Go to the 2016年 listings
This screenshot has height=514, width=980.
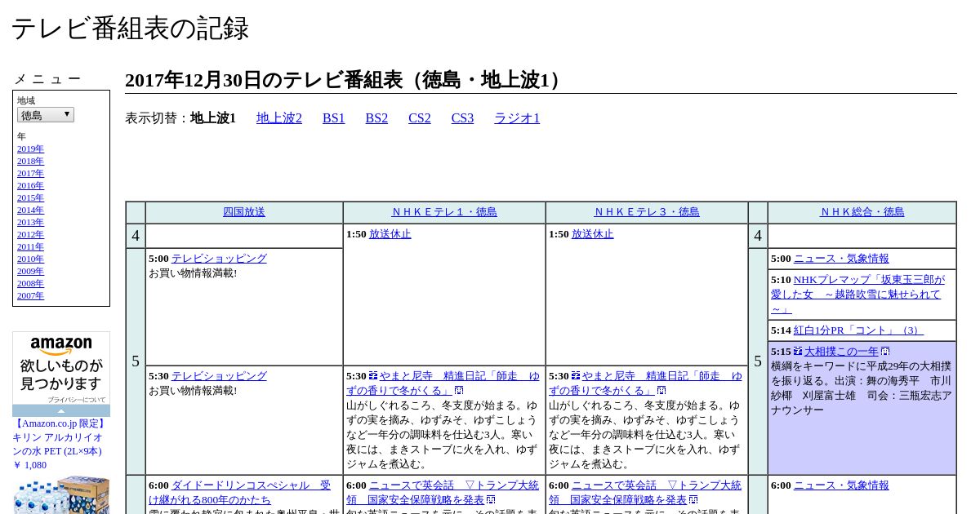(30, 186)
